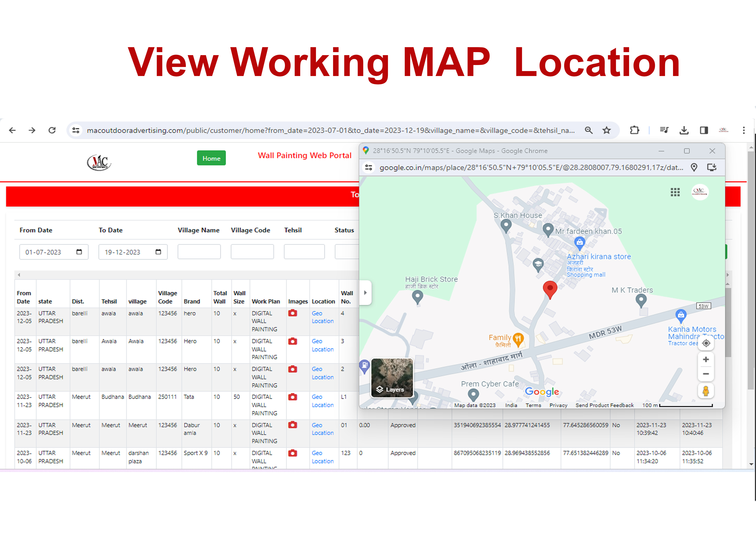Reload the Wall Painting portal page
The width and height of the screenshot is (756, 534).
pos(52,130)
